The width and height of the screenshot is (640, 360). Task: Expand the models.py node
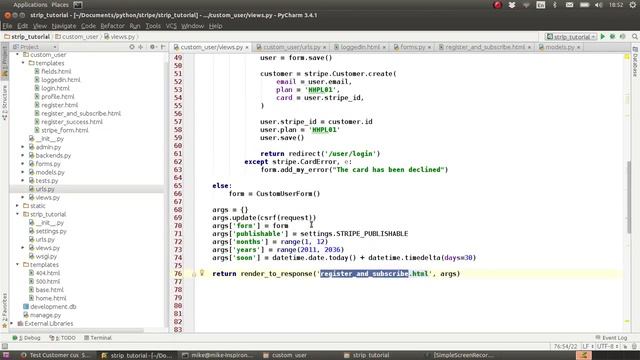point(23,172)
